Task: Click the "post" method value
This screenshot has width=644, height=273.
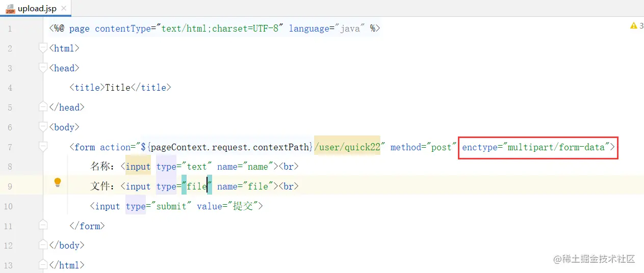Action: tap(442, 147)
